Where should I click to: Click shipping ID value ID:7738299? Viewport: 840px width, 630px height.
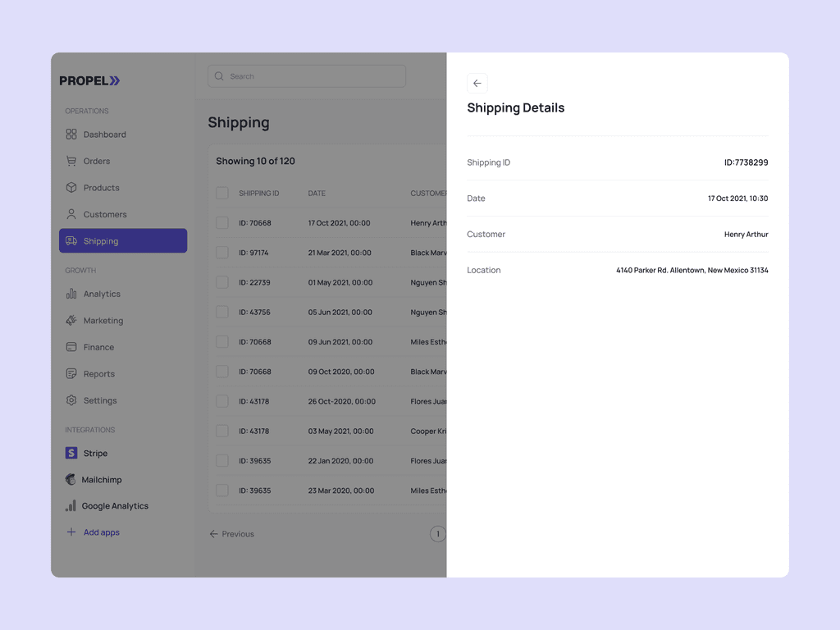pos(746,162)
